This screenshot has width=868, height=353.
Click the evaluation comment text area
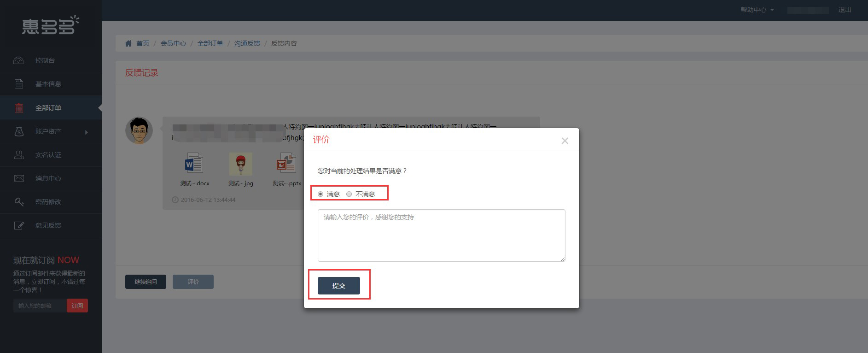(x=441, y=235)
